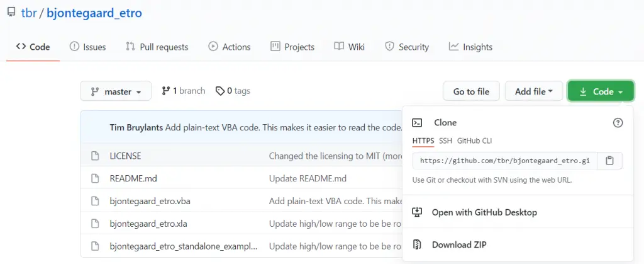Click the Clone terminal icon

[417, 122]
